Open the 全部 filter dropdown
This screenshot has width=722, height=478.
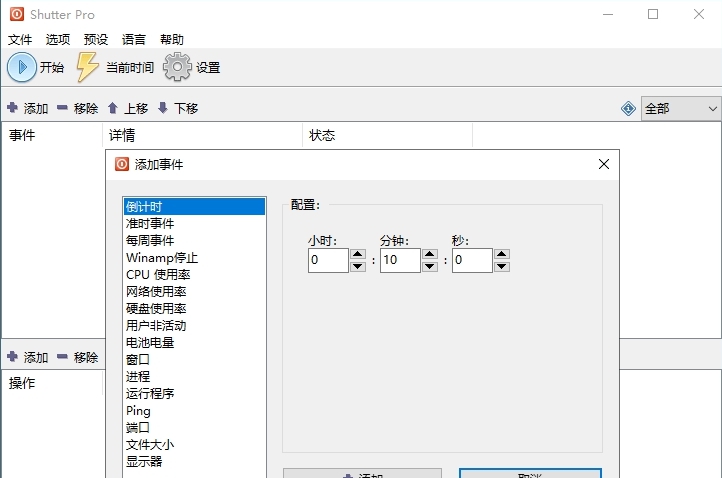pos(681,109)
